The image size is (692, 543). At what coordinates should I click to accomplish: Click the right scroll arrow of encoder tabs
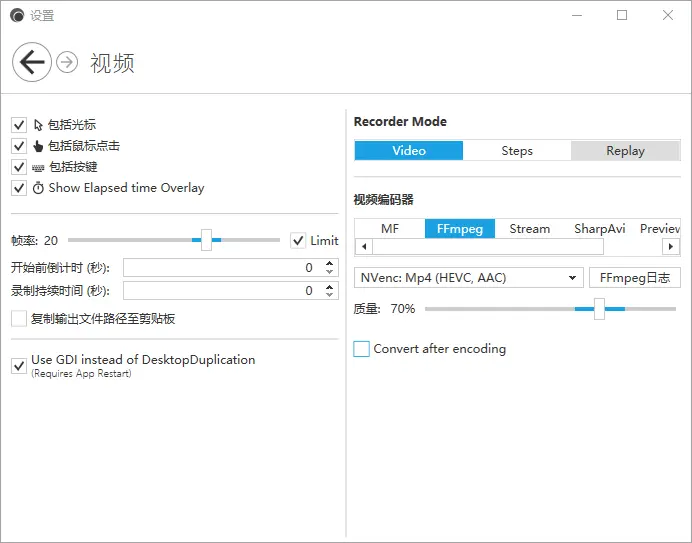click(671, 247)
